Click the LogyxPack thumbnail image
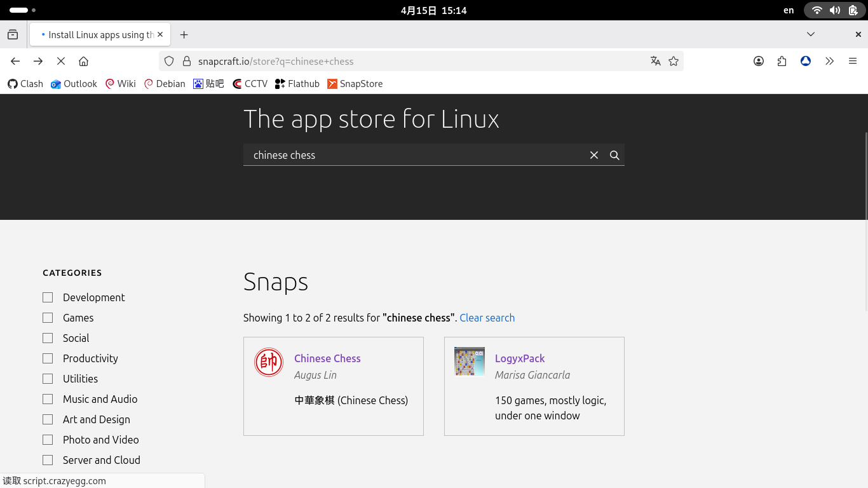 click(470, 362)
